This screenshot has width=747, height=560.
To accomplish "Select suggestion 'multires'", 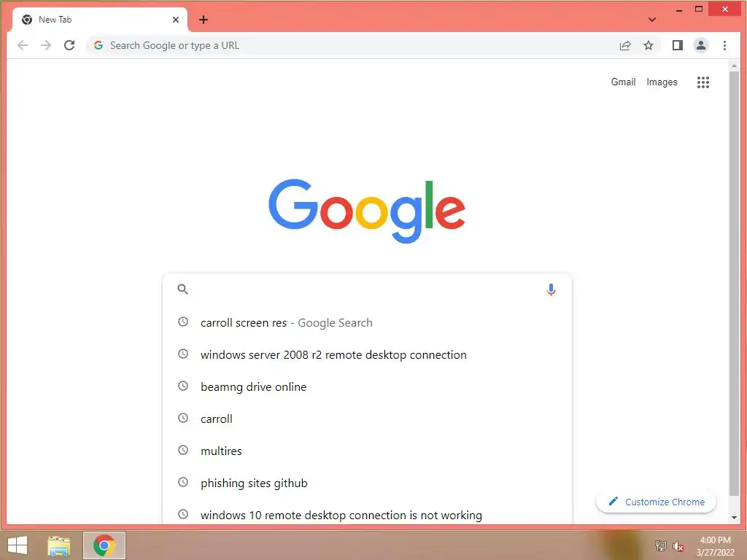I will 367,451.
